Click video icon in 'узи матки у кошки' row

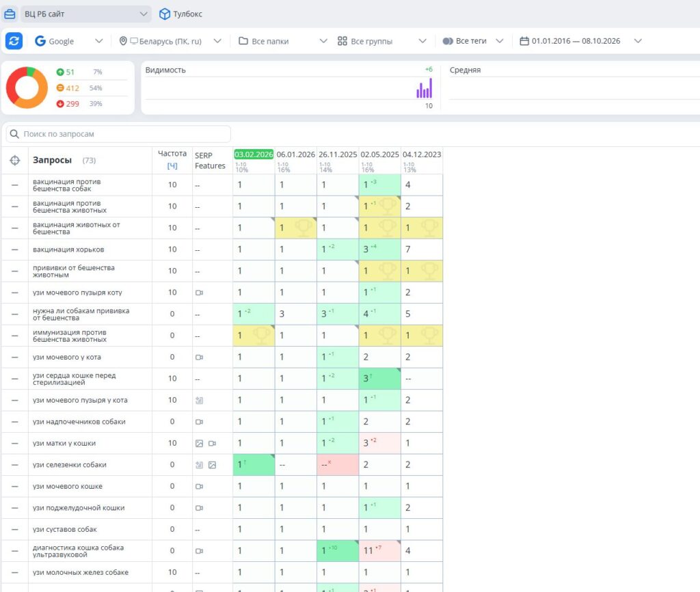click(x=213, y=444)
